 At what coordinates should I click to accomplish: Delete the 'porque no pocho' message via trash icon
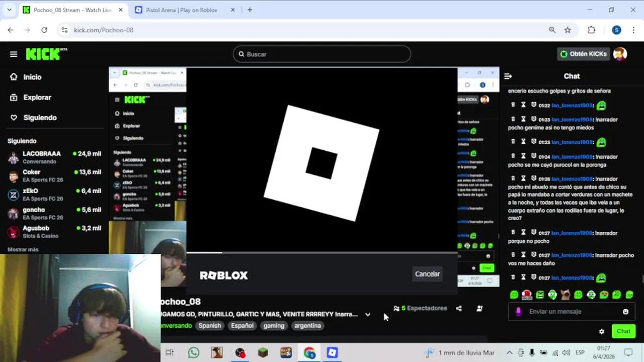[x=513, y=233]
